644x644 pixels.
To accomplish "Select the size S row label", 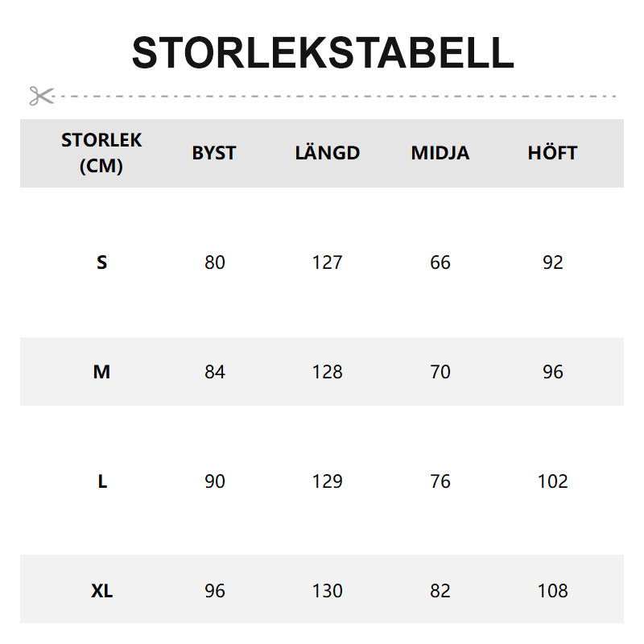I will click(x=101, y=262).
